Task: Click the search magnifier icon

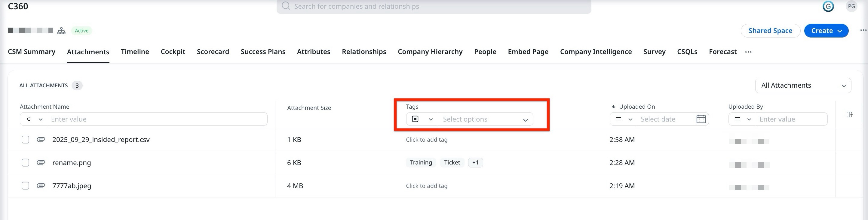Action: [x=286, y=6]
